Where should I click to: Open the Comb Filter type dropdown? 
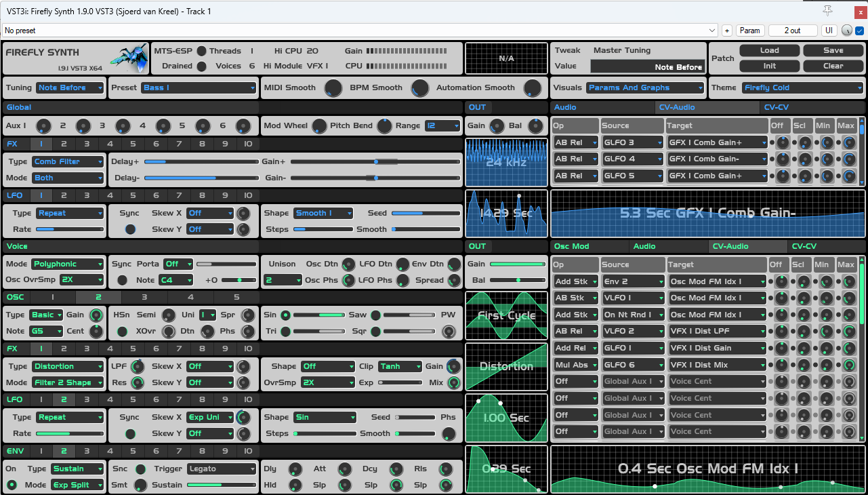68,161
